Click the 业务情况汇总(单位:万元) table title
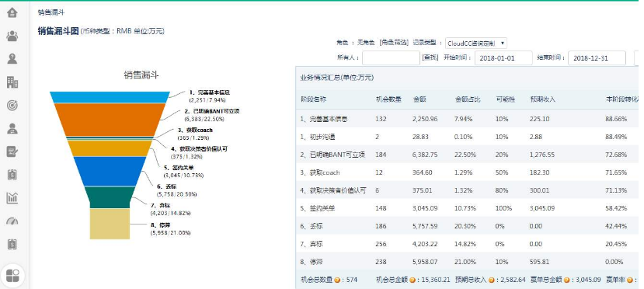The width and height of the screenshot is (644, 289). [337, 78]
